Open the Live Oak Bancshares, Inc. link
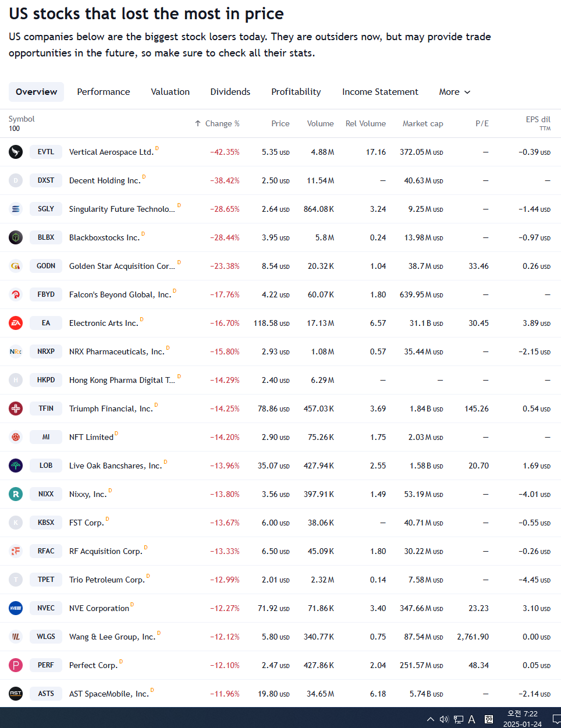561x728 pixels. pyautogui.click(x=115, y=466)
